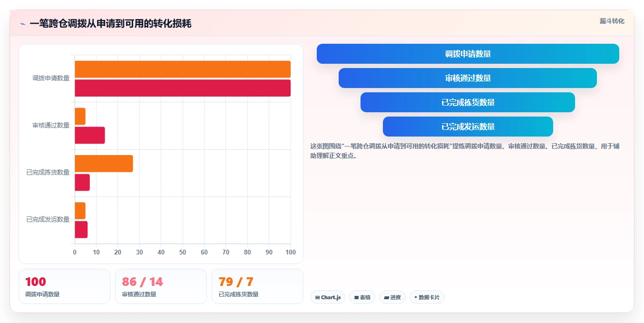
Task: Open the data card showing 86 / 14
Action: pyautogui.click(x=161, y=286)
